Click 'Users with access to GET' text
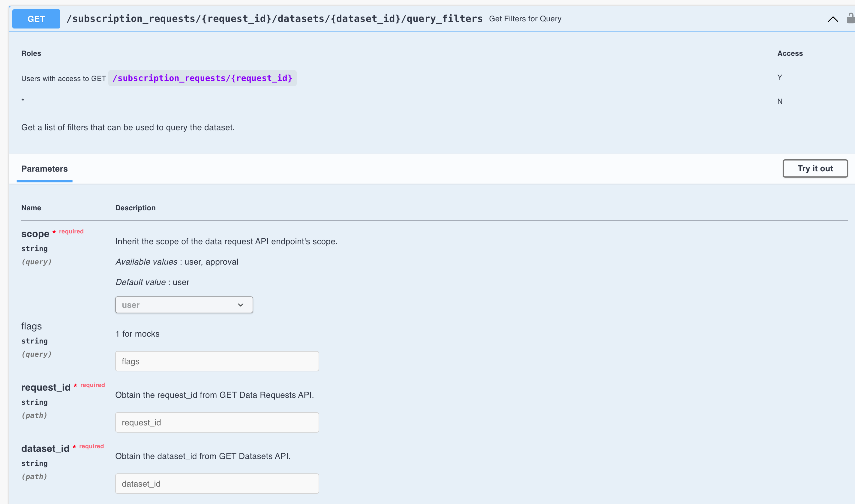Image resolution: width=855 pixels, height=504 pixels. [64, 79]
